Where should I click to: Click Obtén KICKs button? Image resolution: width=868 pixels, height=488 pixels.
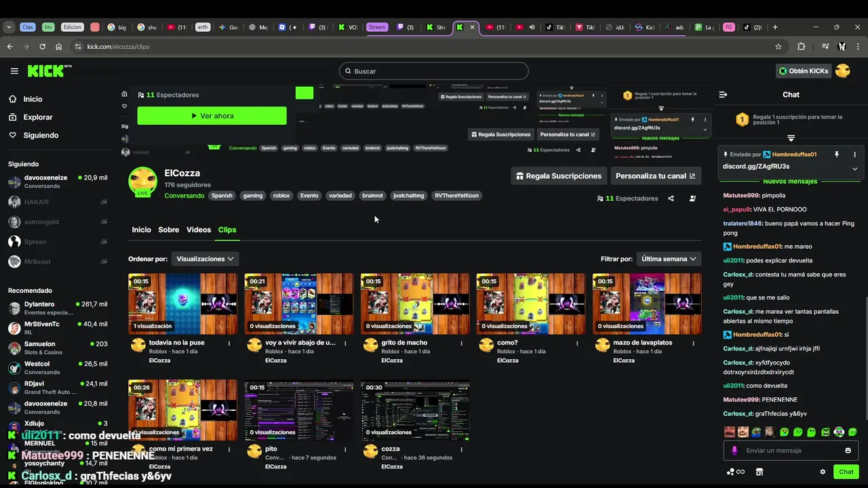click(804, 70)
